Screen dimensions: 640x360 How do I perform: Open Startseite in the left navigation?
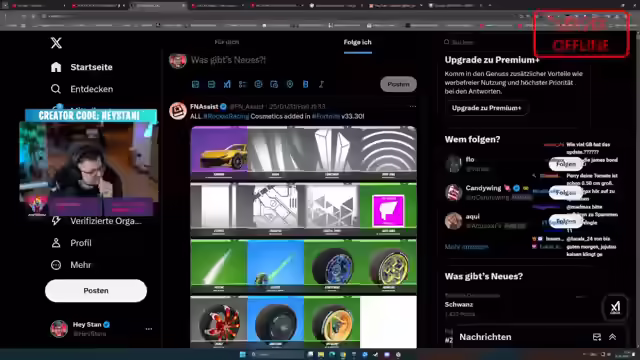coord(82,67)
